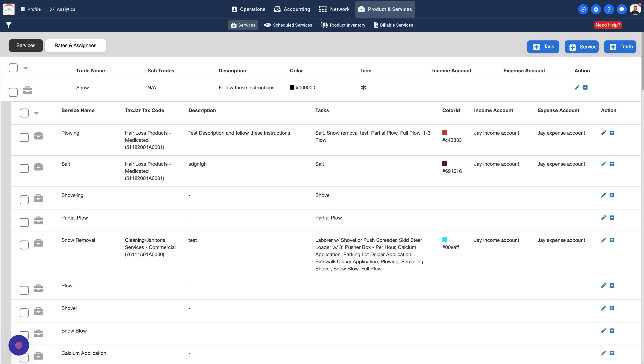The width and height of the screenshot is (644, 364).
Task: Click the user profile avatar
Action: [635, 9]
